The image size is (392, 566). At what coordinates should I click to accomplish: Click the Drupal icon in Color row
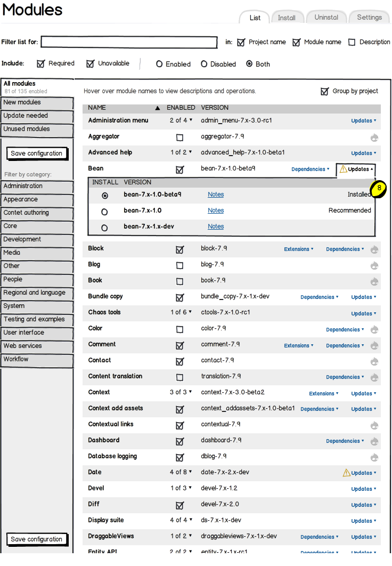click(x=374, y=329)
